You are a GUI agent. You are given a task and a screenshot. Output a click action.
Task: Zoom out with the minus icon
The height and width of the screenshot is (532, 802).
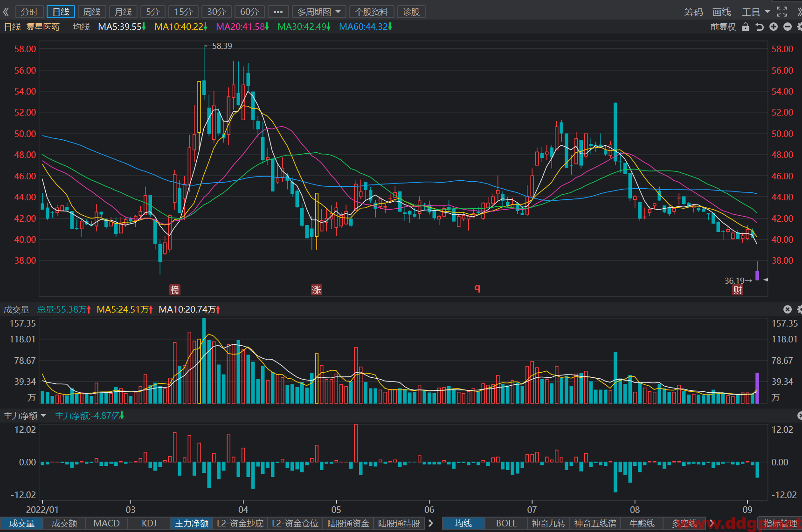pos(788,27)
